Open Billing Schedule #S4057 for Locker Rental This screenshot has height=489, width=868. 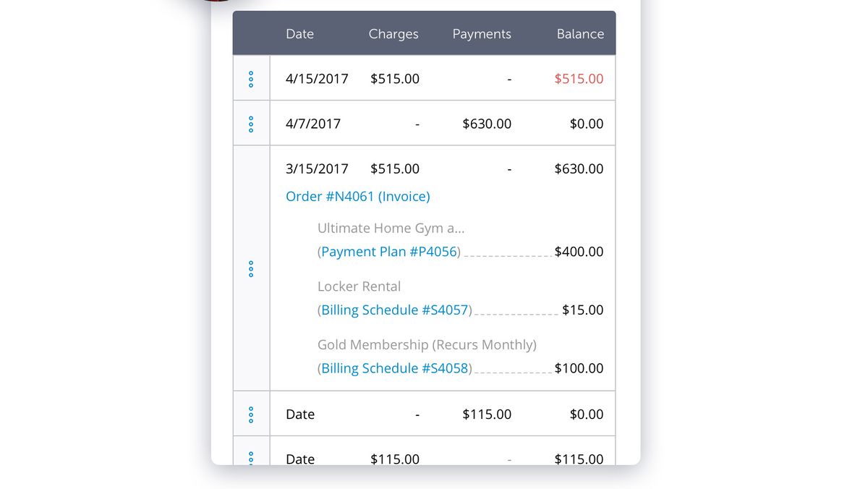[394, 310]
